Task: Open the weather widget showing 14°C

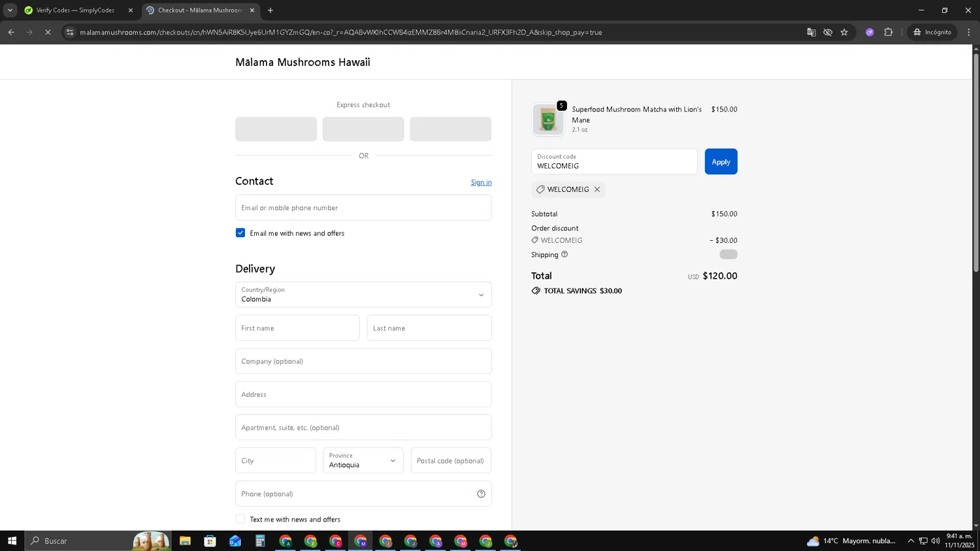Action: coord(851,541)
